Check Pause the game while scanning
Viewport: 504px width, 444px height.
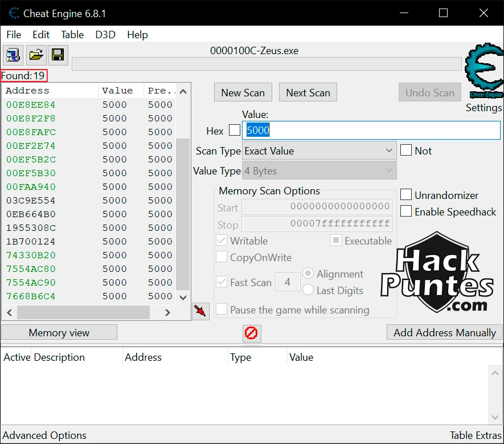click(222, 309)
